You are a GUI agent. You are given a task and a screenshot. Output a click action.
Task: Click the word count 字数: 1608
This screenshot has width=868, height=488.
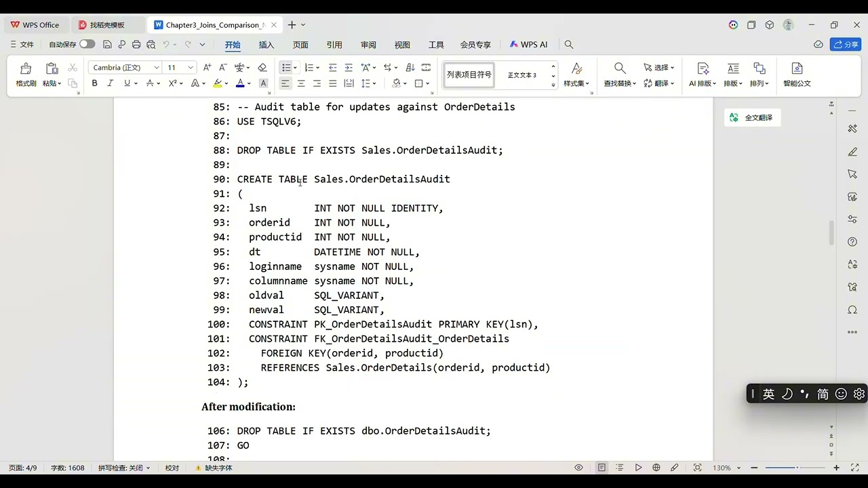click(x=68, y=468)
